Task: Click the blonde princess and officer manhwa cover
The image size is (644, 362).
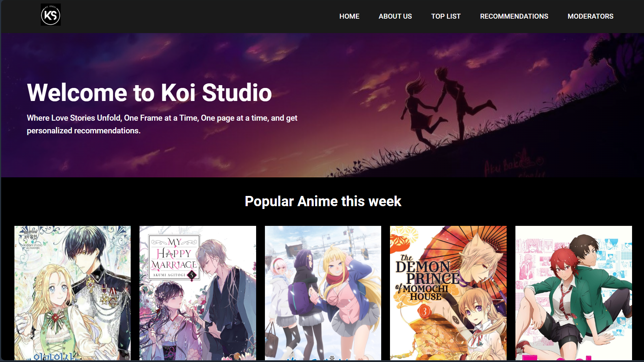Action: 72,293
